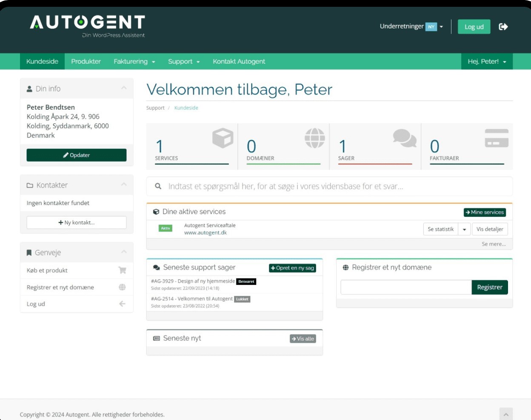
Task: Click the Registrer domain button
Action: (x=490, y=287)
